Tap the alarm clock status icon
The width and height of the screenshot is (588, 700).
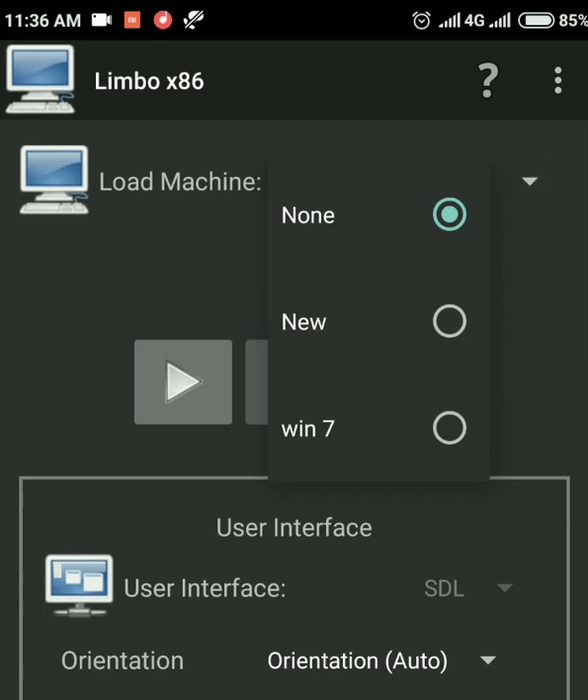(x=421, y=20)
